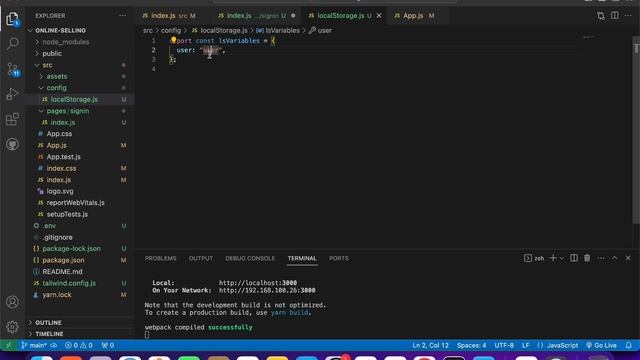Split the terminal panel
The height and width of the screenshot is (360, 640).
tap(574, 258)
